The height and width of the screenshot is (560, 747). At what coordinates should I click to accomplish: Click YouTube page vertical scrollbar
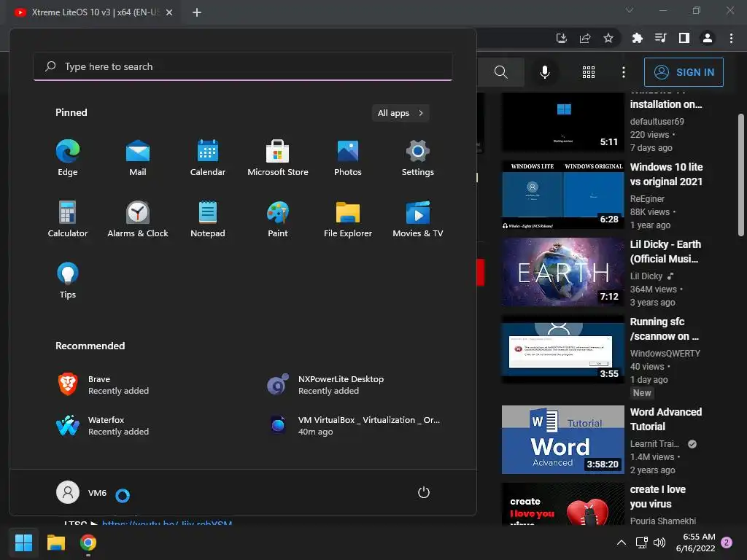click(741, 175)
